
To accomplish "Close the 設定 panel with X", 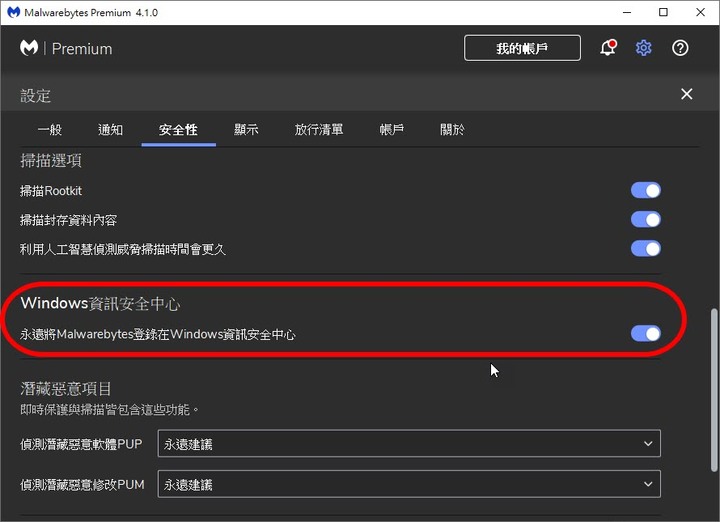I will tap(686, 94).
